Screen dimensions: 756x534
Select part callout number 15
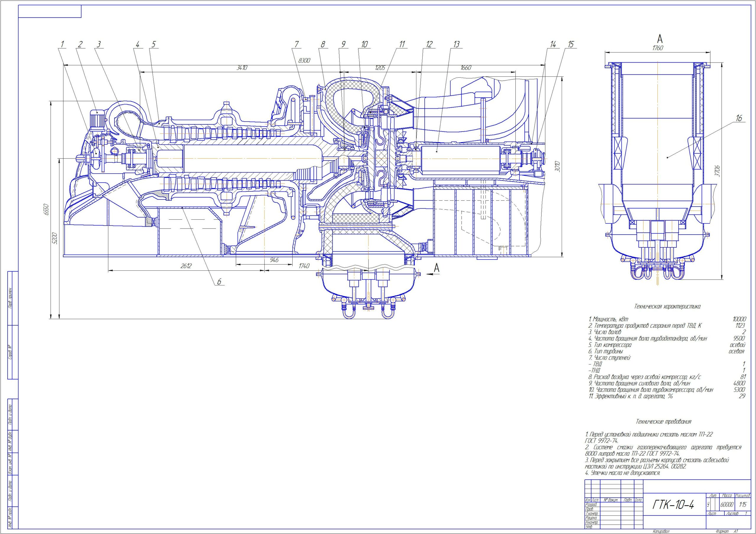click(571, 44)
